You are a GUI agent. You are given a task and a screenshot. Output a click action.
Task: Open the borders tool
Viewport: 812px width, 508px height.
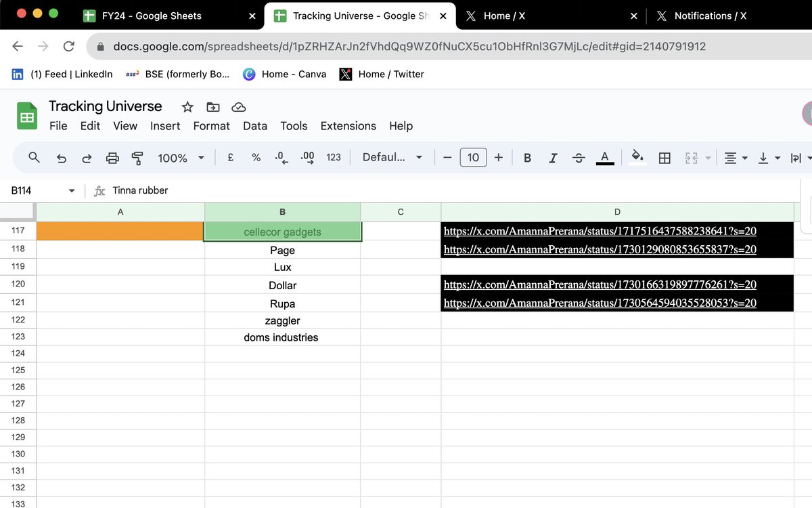[664, 158]
